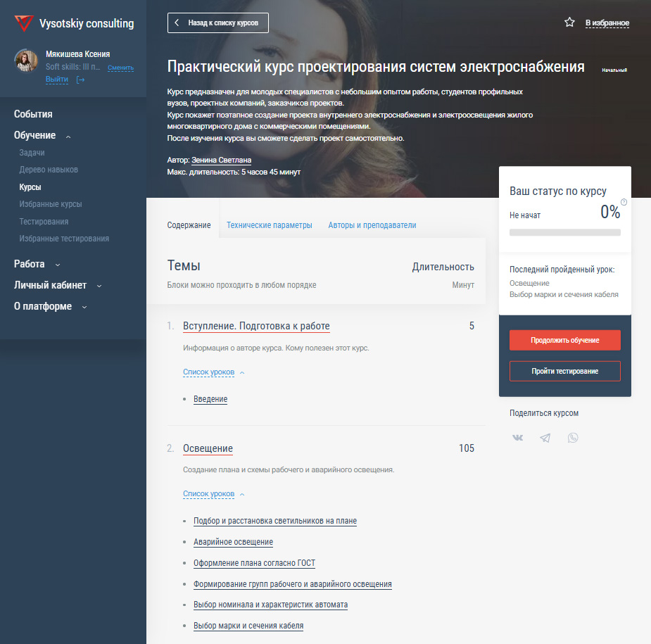Click the question mark help icon near 0%
Image resolution: width=651 pixels, height=644 pixels.
click(624, 202)
